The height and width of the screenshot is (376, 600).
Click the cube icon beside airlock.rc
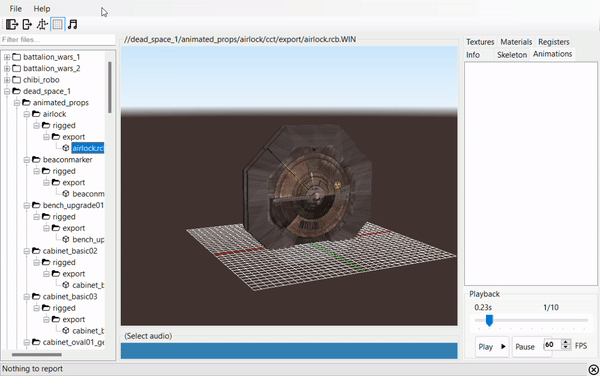click(66, 148)
